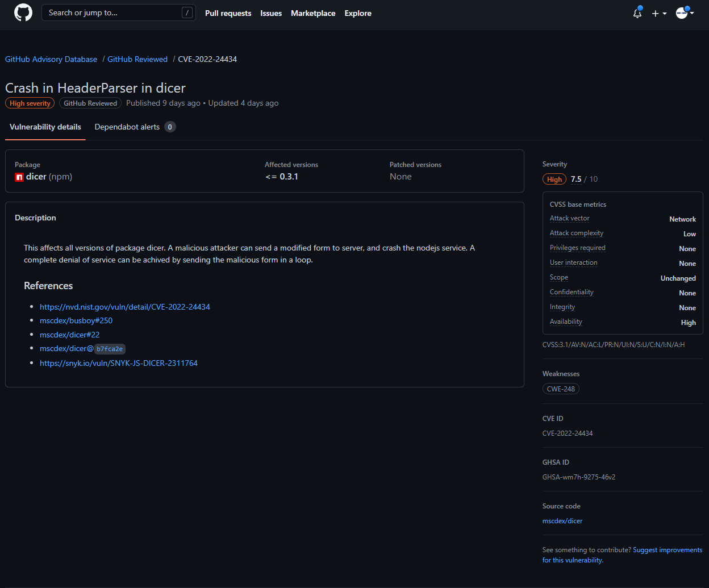This screenshot has height=588, width=709.
Task: Open the mscdex/busboy#250 reference
Action: 76,320
